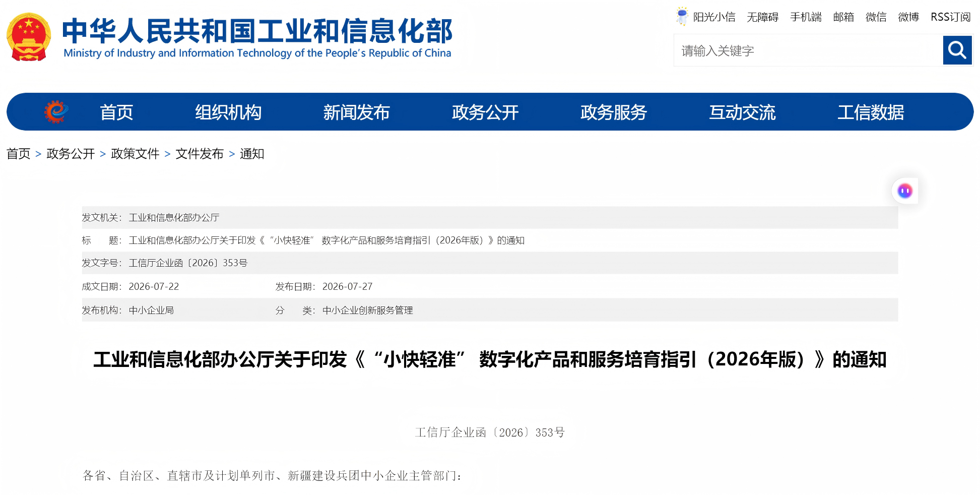The height and width of the screenshot is (495, 980).
Task: Open 工信数据 navigation item
Action: [871, 112]
